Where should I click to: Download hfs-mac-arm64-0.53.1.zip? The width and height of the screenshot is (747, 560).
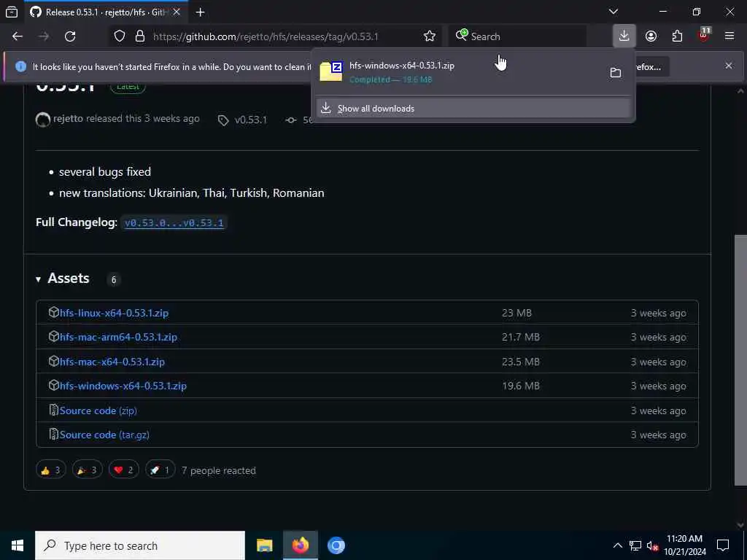tap(118, 337)
